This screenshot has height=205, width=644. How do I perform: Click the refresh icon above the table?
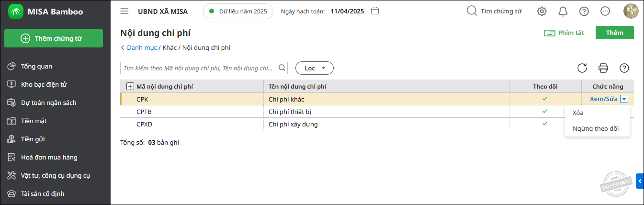pyautogui.click(x=582, y=68)
